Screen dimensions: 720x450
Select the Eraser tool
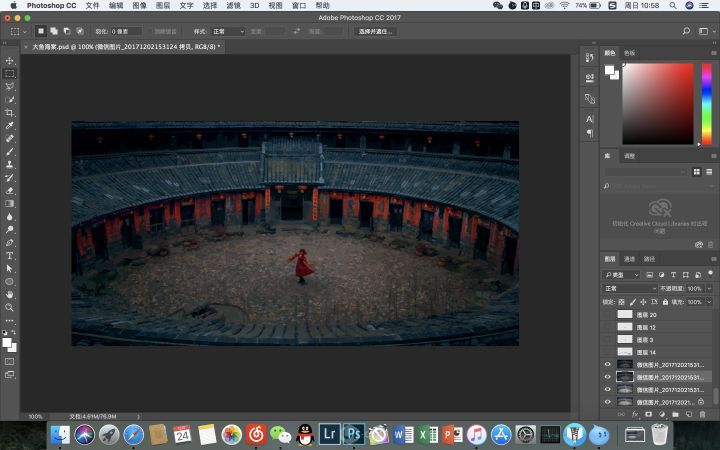point(10,190)
